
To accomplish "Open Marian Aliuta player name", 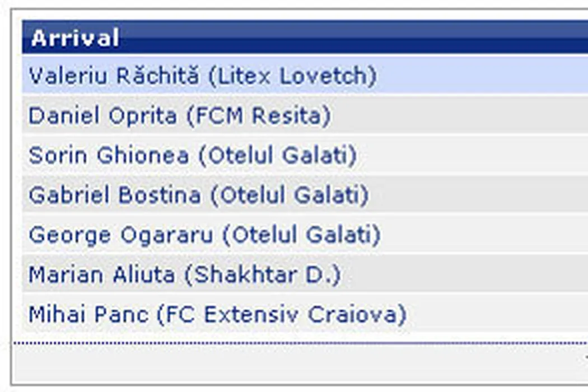I will (101, 275).
